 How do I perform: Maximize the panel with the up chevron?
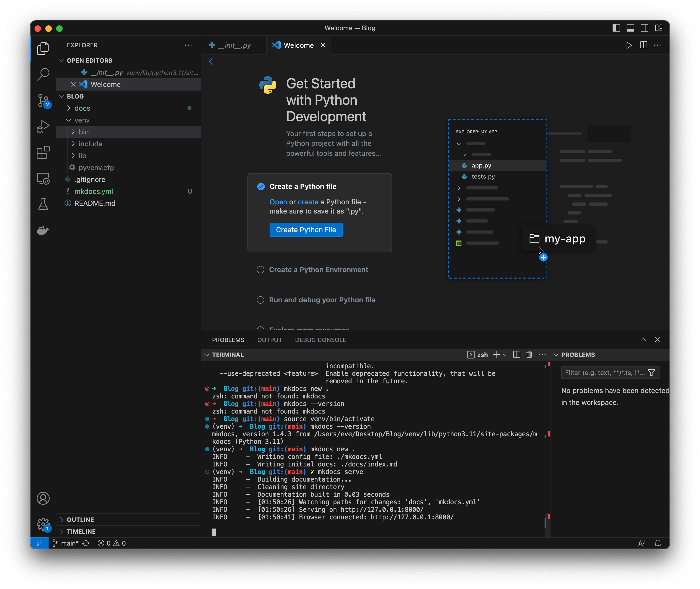tap(643, 340)
